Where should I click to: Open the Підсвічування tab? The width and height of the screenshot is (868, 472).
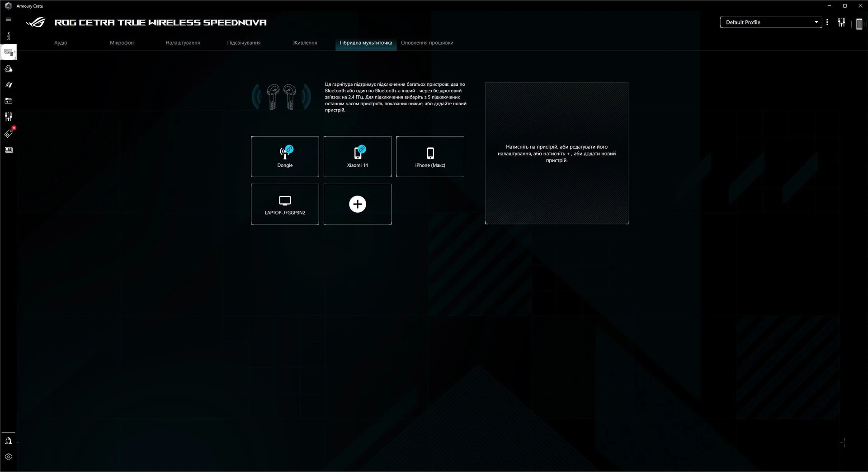244,43
